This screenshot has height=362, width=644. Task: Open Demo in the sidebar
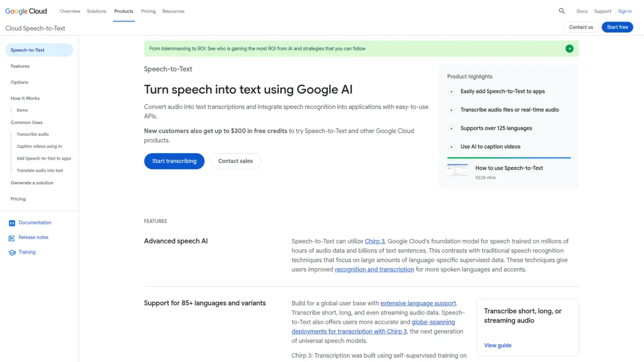pyautogui.click(x=22, y=110)
